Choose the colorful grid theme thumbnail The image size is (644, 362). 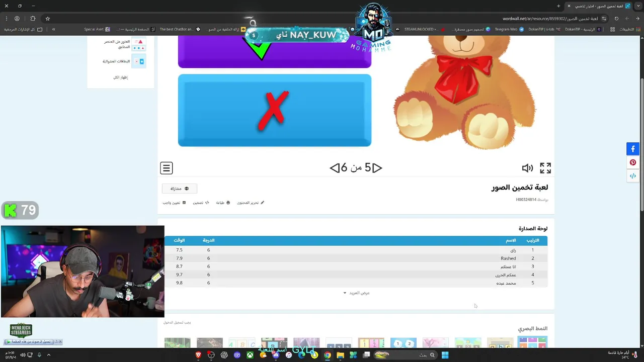click(x=532, y=342)
